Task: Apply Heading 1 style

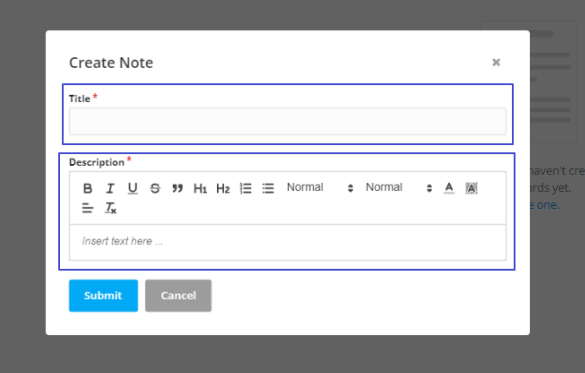Action: point(200,188)
